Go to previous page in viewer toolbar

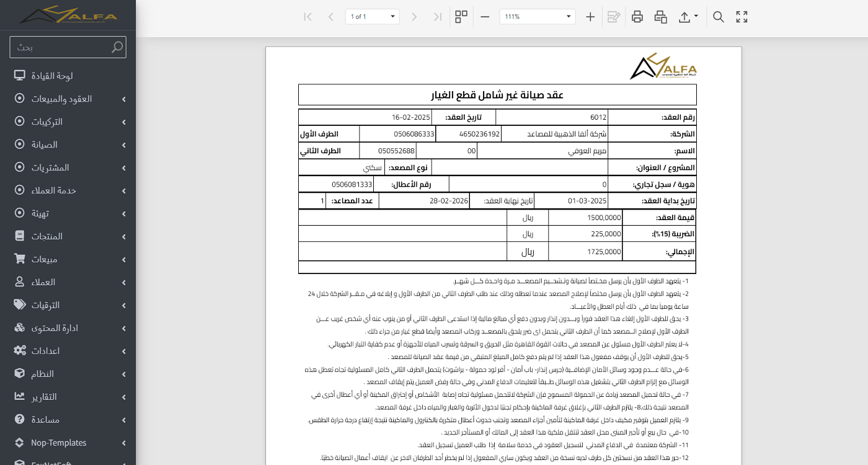coord(330,17)
